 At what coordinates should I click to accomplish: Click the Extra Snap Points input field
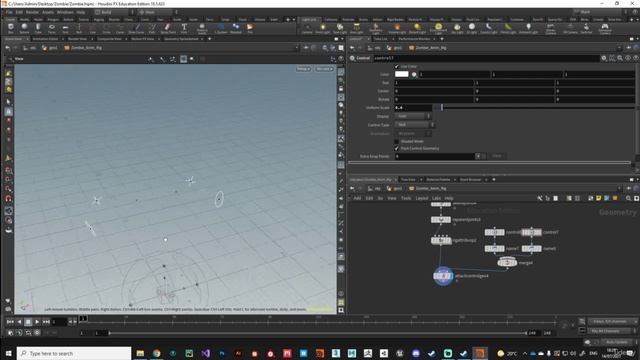tap(434, 156)
